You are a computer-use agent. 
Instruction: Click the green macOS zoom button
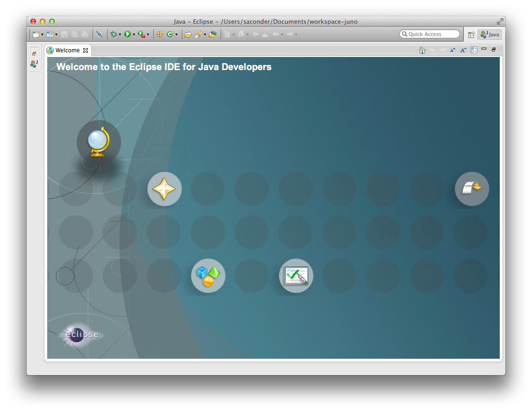52,21
